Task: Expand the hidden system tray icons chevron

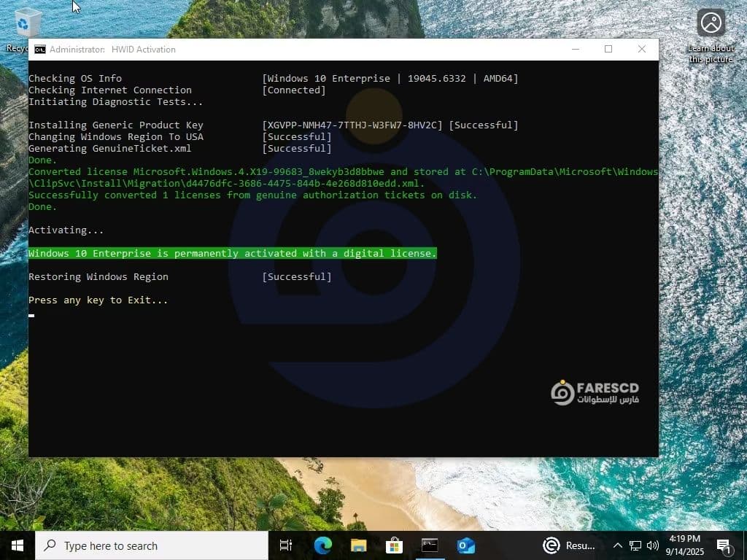Action: coord(618,545)
